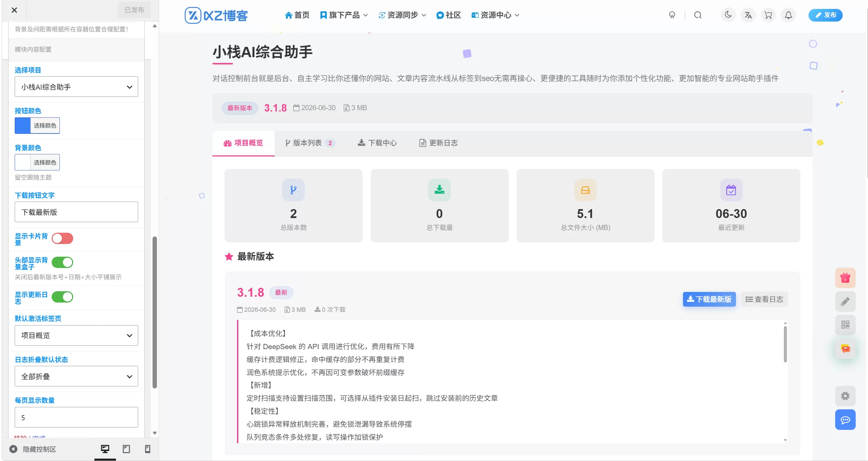Image resolution: width=868 pixels, height=461 pixels.
Task: Switch to the 下载中心 tab
Action: click(377, 143)
